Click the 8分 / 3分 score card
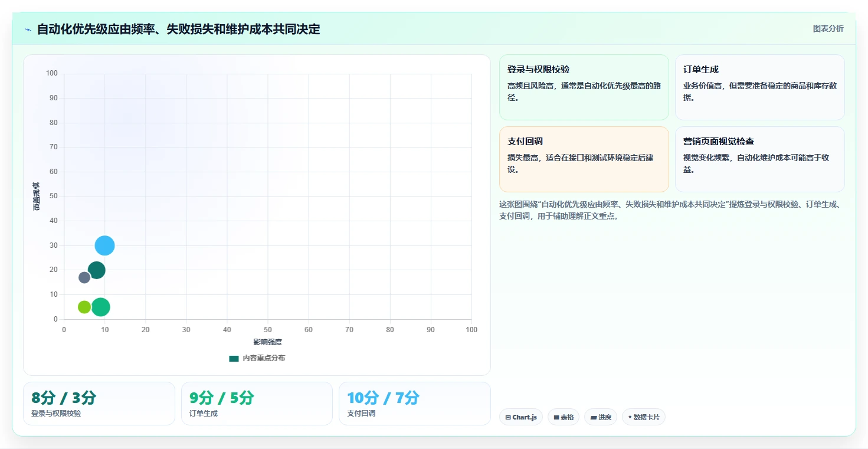Viewport: 868px width, 449px height. pyautogui.click(x=99, y=404)
